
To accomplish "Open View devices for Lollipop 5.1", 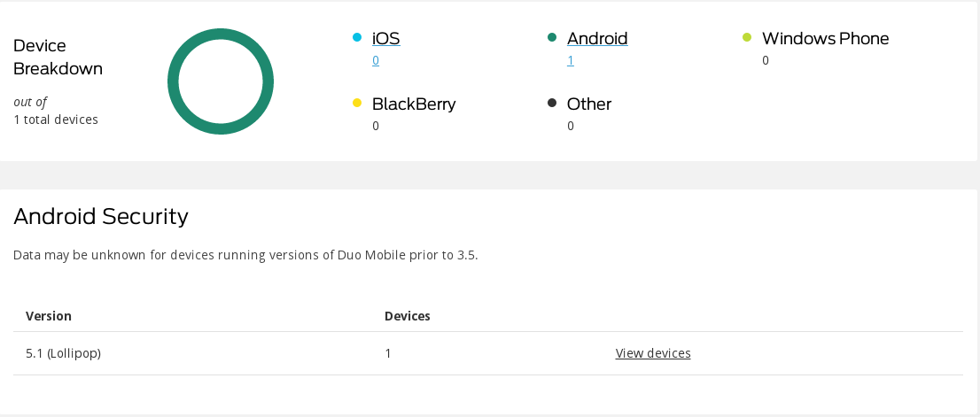I will pos(653,353).
